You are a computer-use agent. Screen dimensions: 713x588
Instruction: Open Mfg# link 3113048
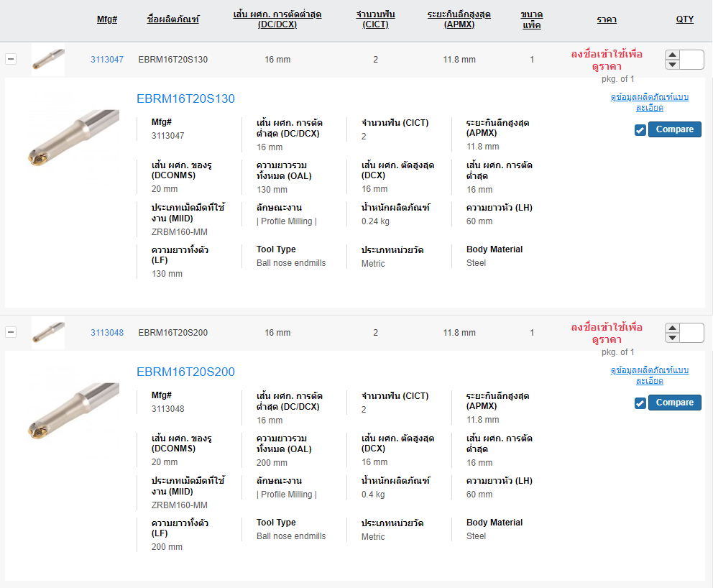pyautogui.click(x=107, y=333)
